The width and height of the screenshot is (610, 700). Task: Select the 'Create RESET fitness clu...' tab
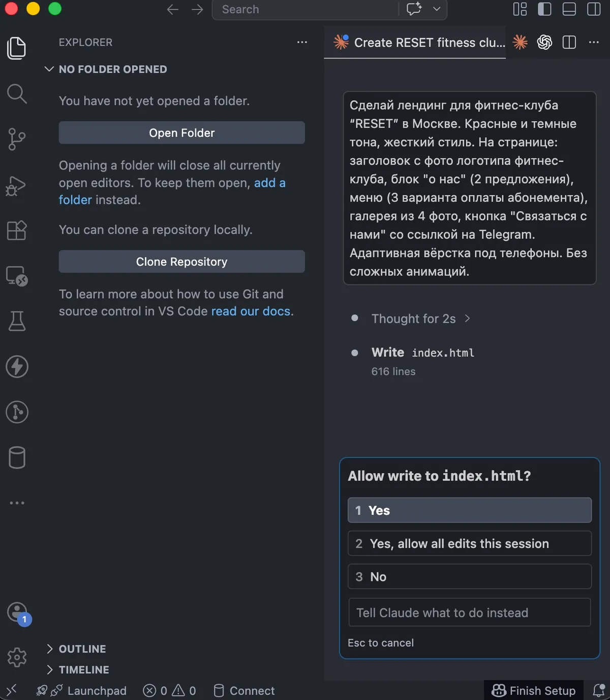418,42
